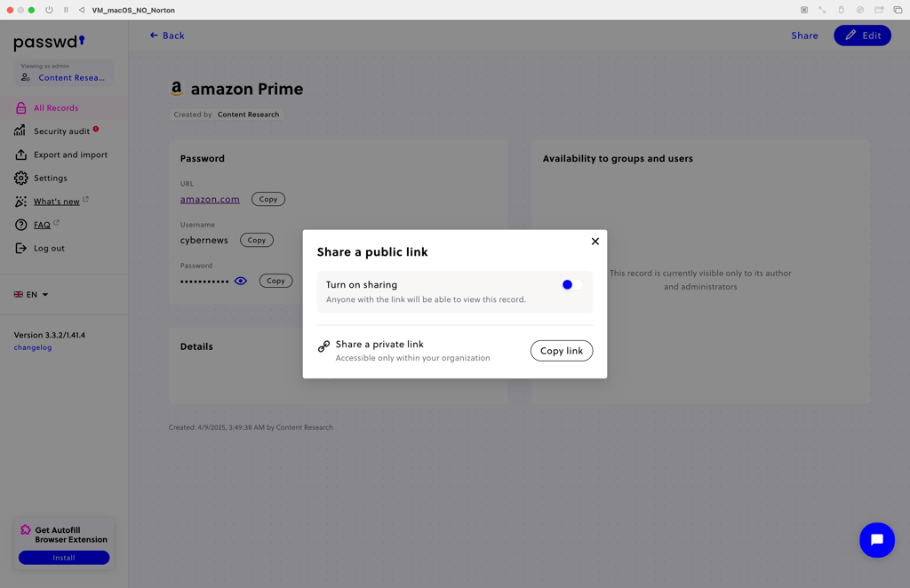Click the Export and import upload icon
Image resolution: width=910 pixels, height=588 pixels.
pos(21,155)
